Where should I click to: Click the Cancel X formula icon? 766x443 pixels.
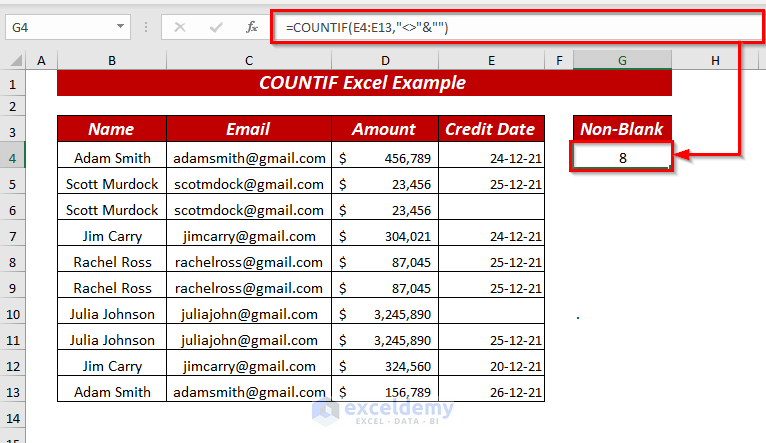click(180, 27)
